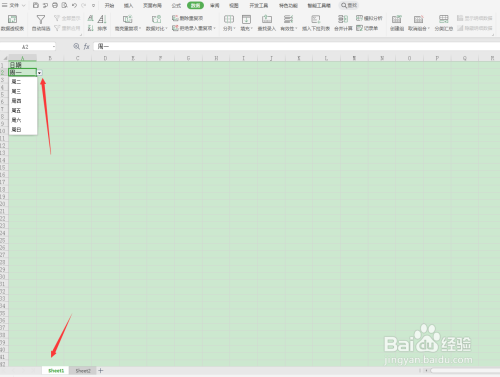Click the print icon in quick access toolbar
Image resolution: width=500 pixels, height=377 pixels.
pos(55,5)
